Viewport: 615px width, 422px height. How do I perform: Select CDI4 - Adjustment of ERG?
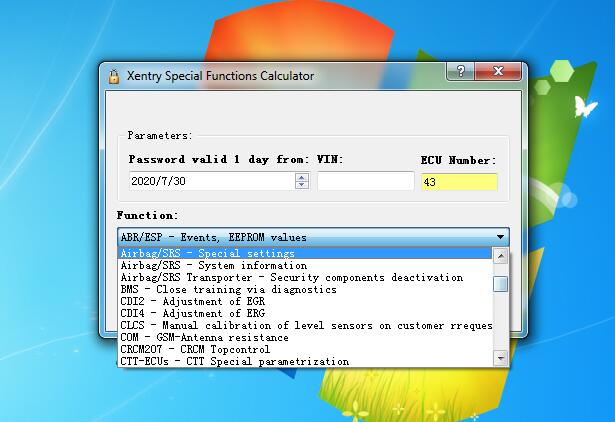point(305,313)
